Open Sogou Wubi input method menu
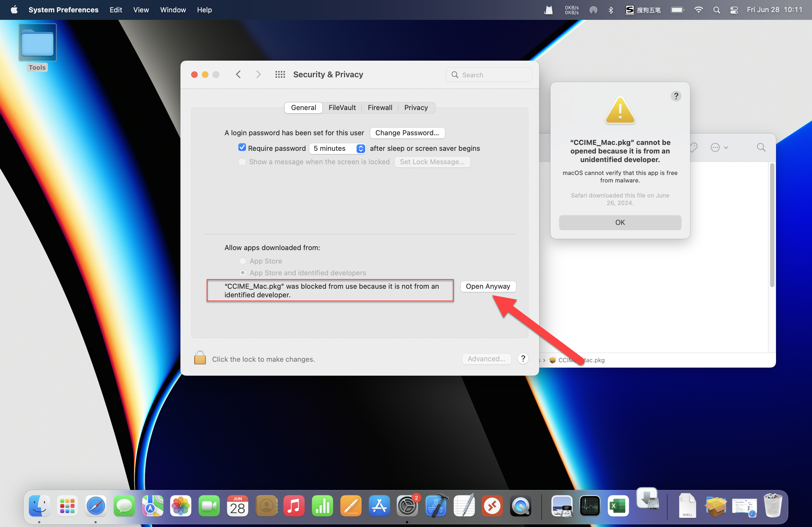Screen dimensions: 812x527 point(643,10)
